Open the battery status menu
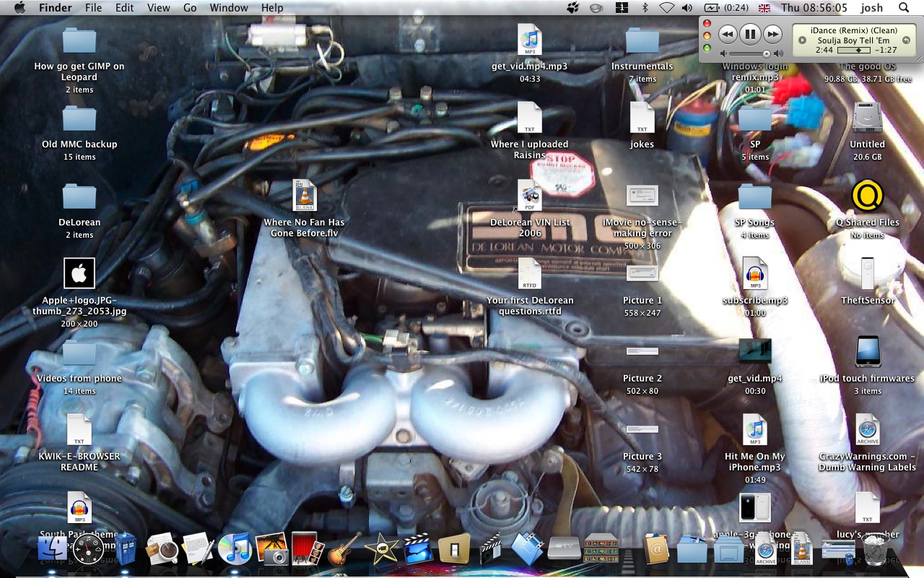924x578 pixels. [726, 8]
